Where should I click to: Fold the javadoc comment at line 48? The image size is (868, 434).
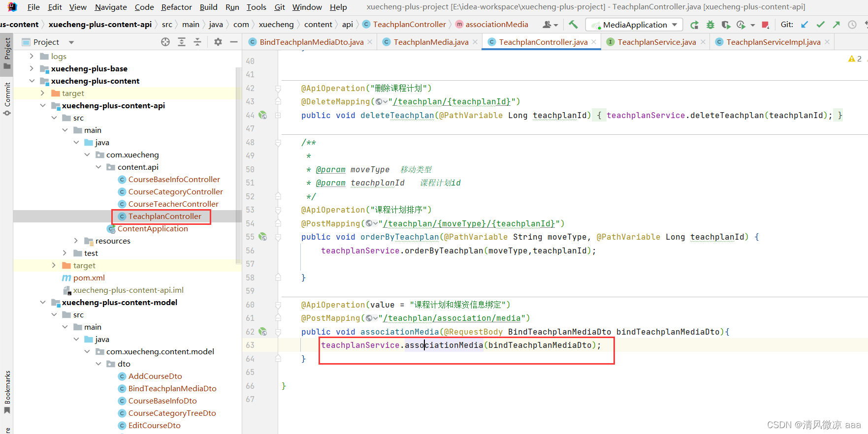pyautogui.click(x=278, y=143)
